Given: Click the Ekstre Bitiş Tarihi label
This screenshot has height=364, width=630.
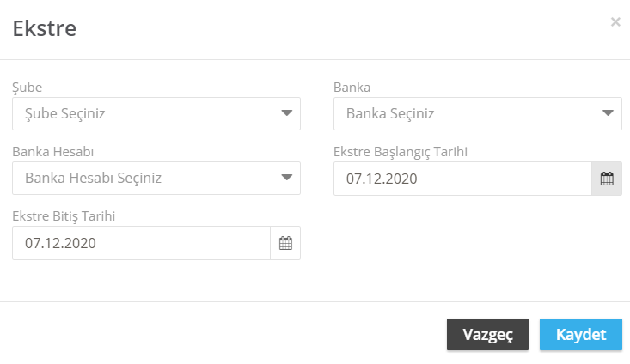Looking at the screenshot, I should [64, 216].
